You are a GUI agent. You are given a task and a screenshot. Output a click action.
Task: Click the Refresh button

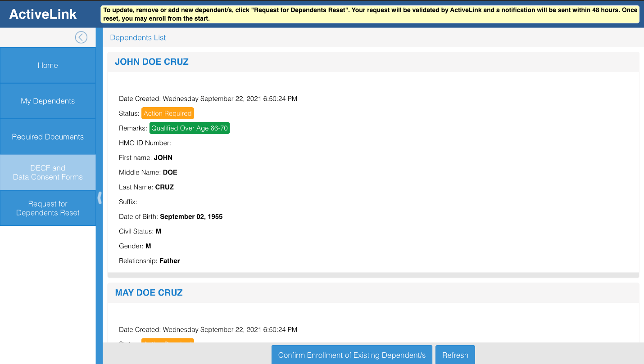pos(455,355)
